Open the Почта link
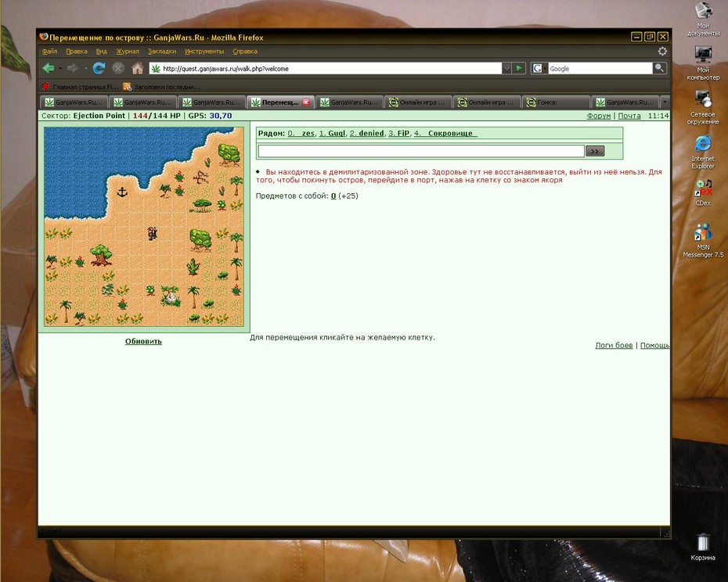Screen dimensions: 728x582 coord(629,116)
